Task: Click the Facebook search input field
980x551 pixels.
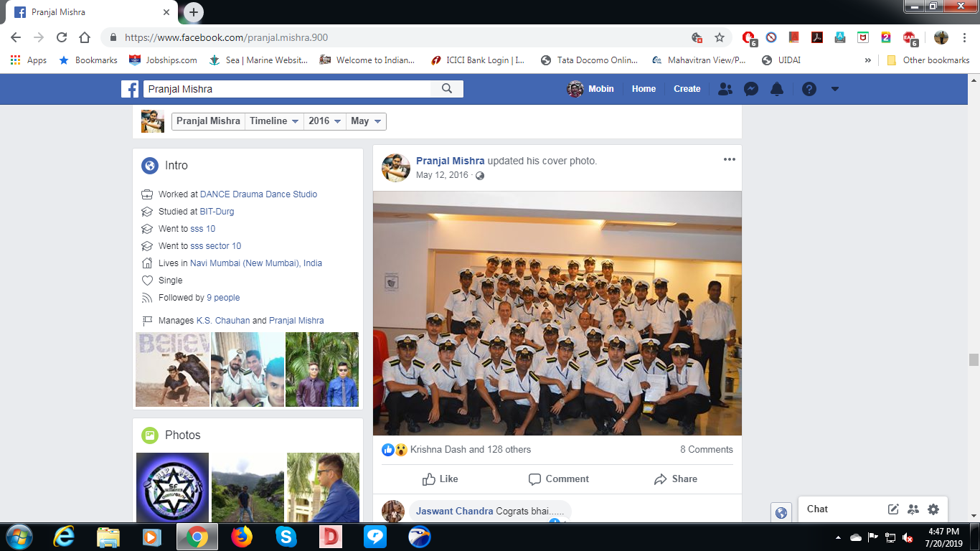Action: tap(287, 89)
